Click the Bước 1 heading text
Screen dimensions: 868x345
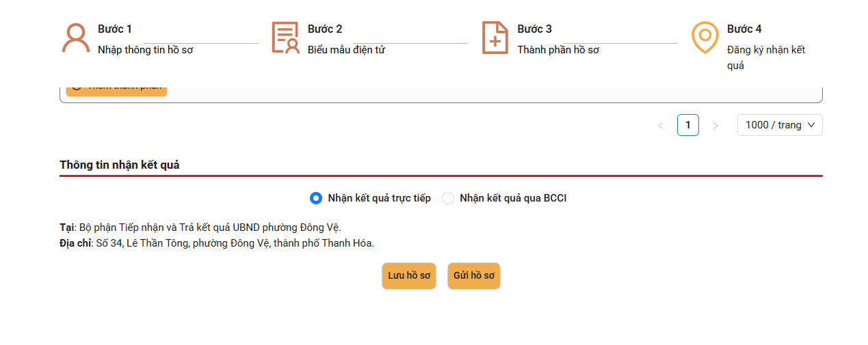[x=115, y=29]
